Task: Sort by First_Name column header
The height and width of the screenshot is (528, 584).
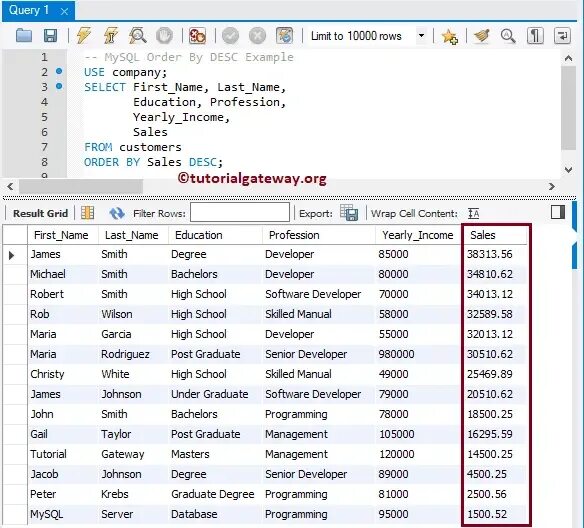Action: pyautogui.click(x=63, y=235)
